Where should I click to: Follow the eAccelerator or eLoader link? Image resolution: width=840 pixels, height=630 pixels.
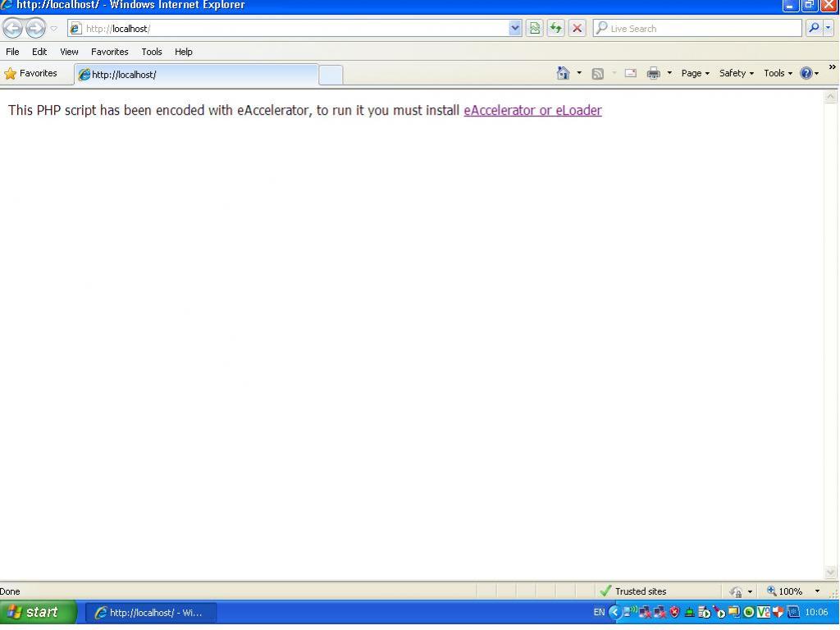532,110
